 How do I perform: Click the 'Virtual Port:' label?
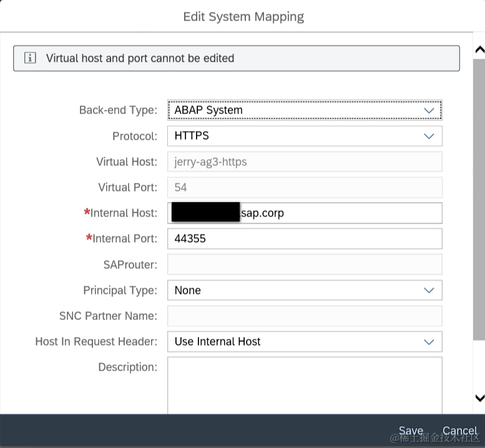coord(128,187)
